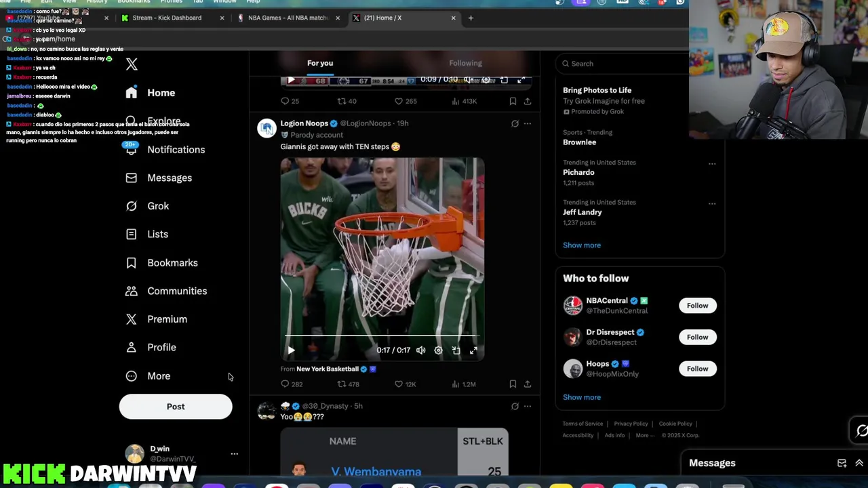Bookmark the Logion Noops post
This screenshot has height=488, width=868.
513,384
